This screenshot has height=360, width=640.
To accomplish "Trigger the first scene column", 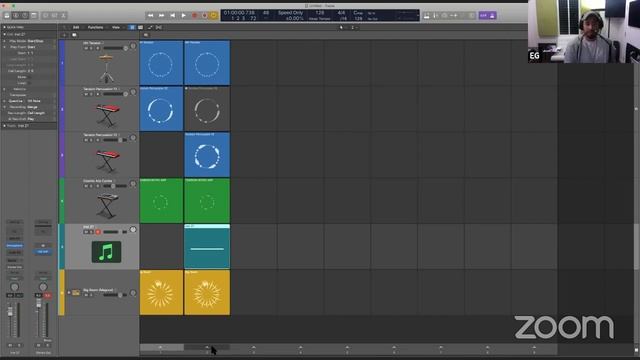I will pyautogui.click(x=161, y=347).
